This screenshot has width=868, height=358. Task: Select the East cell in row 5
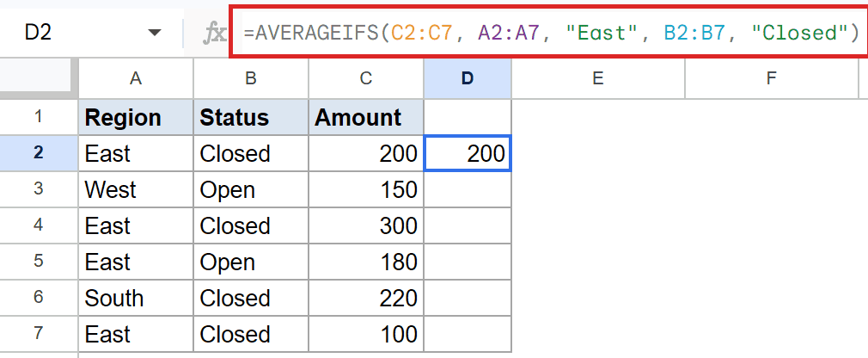(x=136, y=262)
